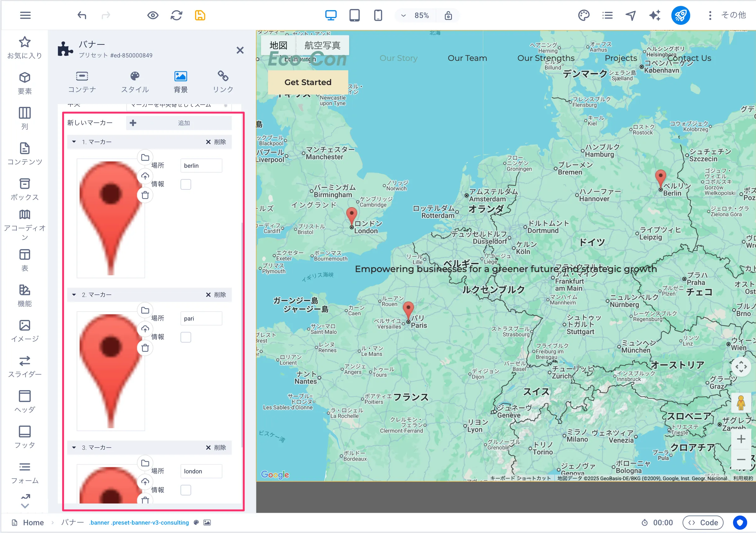
Task: Open the その他 more options menu
Action: pos(727,15)
